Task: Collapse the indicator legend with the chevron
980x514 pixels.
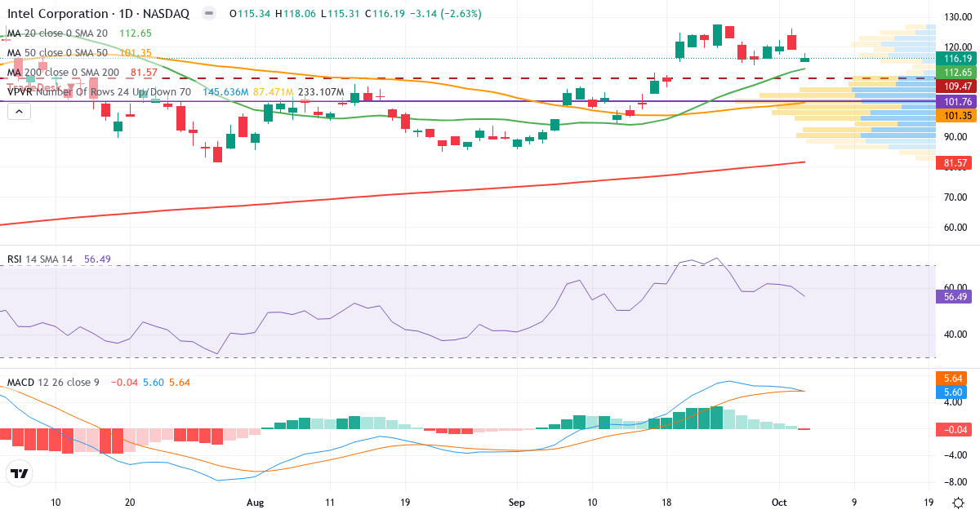Action: 19,111
